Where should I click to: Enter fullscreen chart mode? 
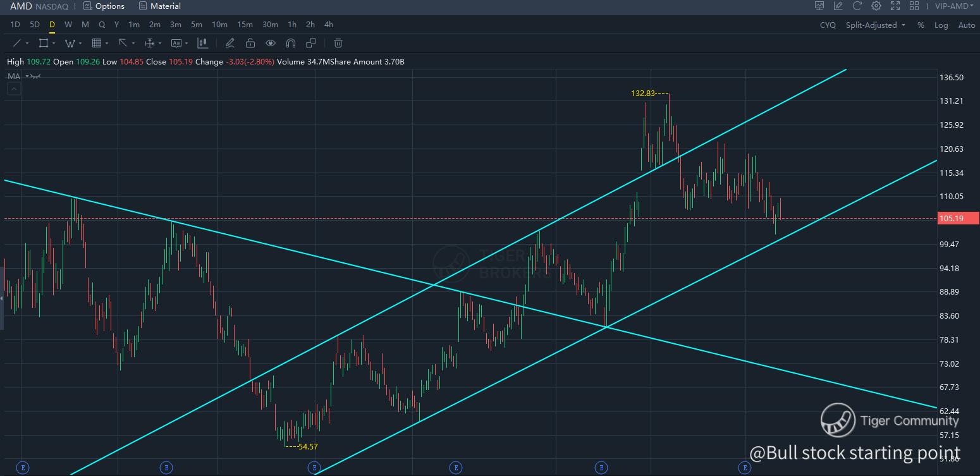895,6
